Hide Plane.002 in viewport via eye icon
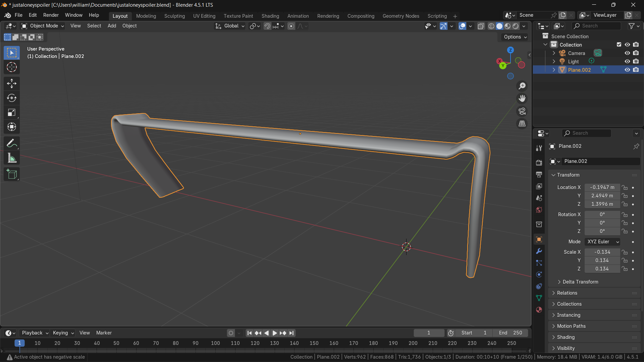This screenshot has width=644, height=362. click(x=627, y=70)
